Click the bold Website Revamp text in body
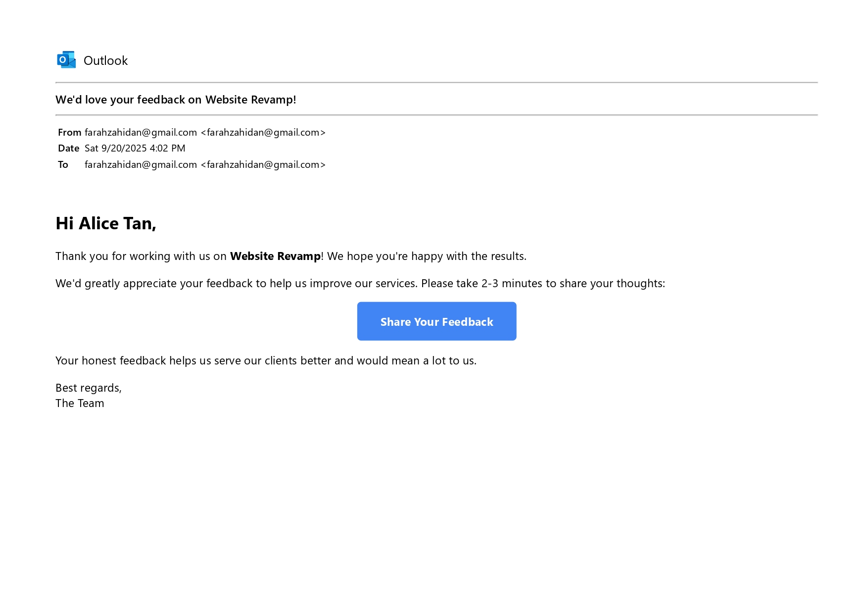This screenshot has height=614, width=868. [275, 256]
